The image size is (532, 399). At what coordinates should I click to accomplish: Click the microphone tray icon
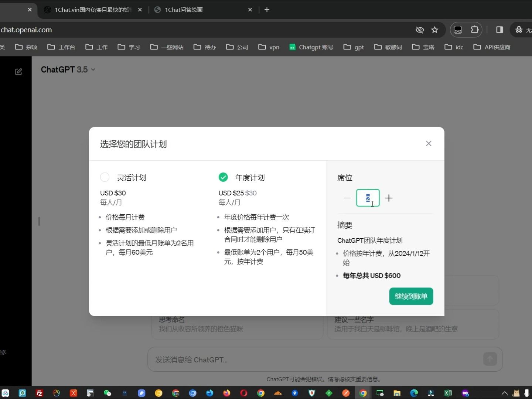527,393
